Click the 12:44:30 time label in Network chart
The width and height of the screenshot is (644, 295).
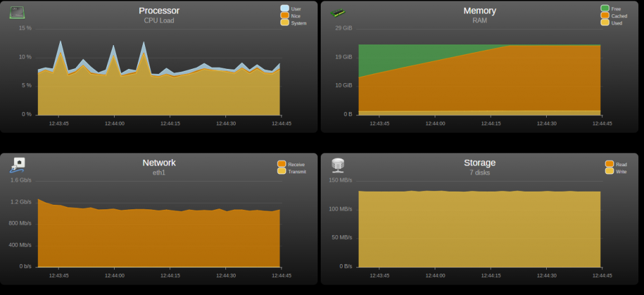click(x=226, y=276)
